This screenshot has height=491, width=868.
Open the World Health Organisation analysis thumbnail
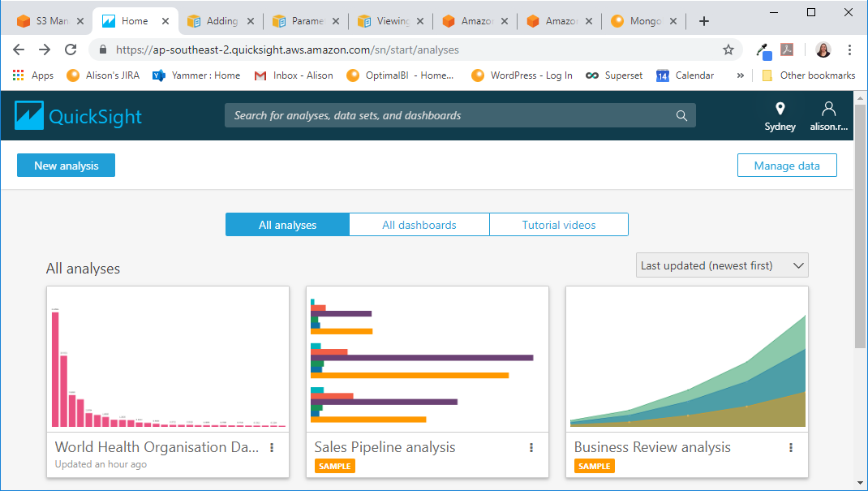point(168,360)
